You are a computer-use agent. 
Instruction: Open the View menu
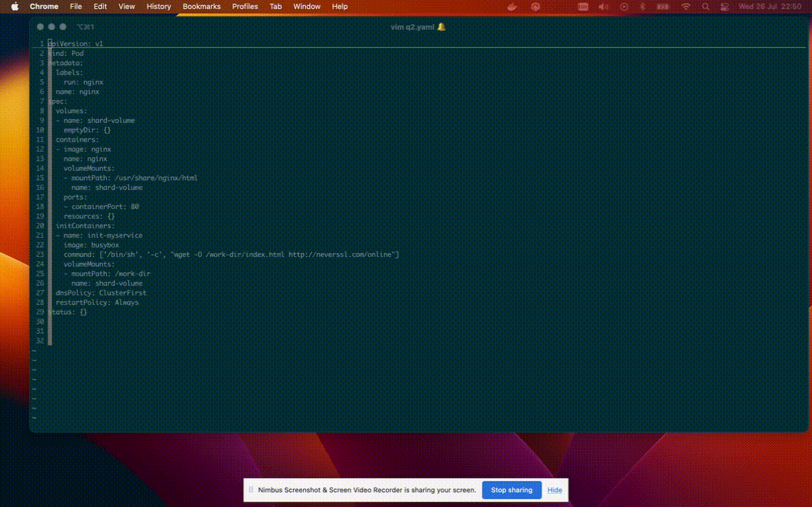coord(127,6)
